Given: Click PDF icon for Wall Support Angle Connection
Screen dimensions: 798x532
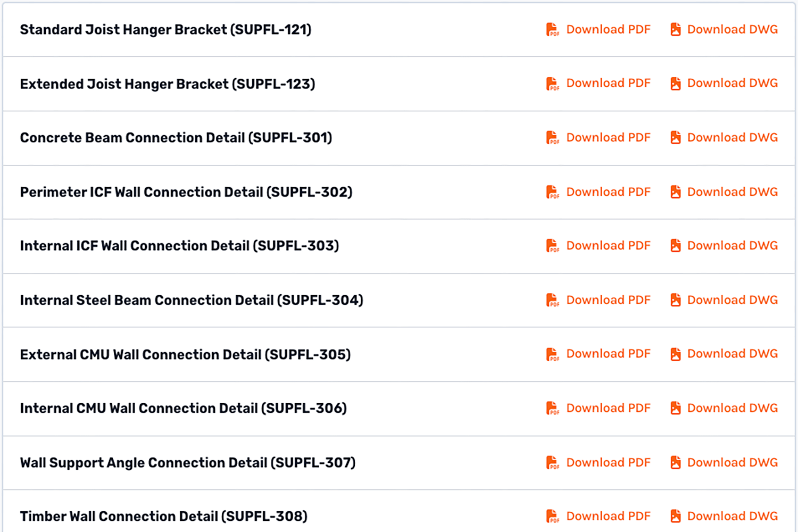Looking at the screenshot, I should pos(552,463).
